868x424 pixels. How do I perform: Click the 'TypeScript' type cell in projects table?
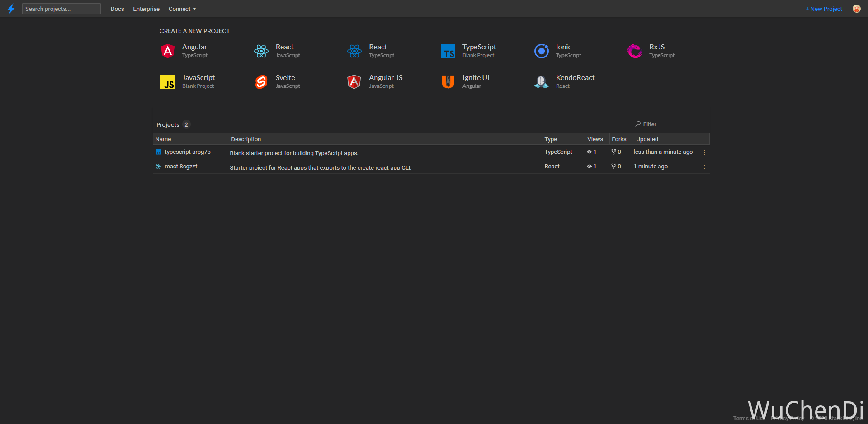pos(558,152)
